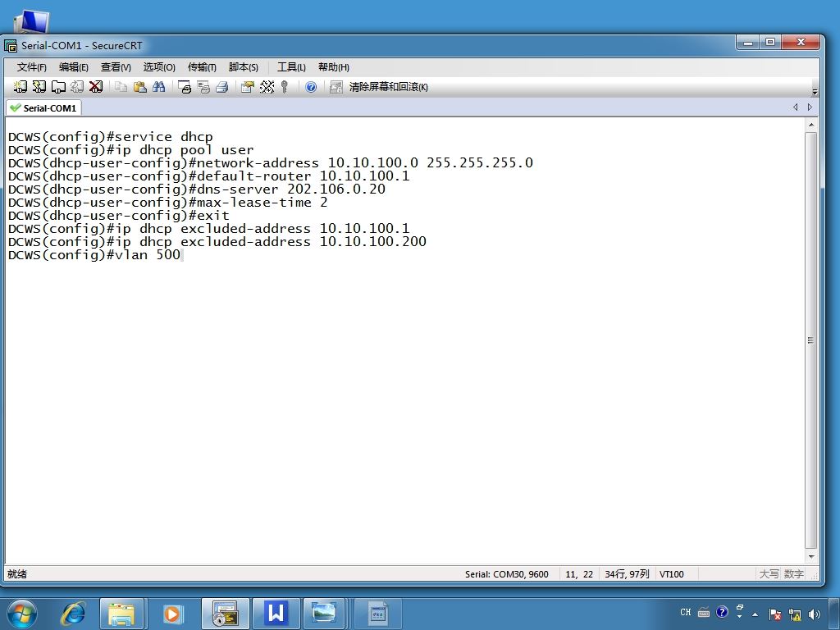Viewport: 840px width, 630px height.
Task: Open the 选项(O) menu
Action: pos(159,67)
